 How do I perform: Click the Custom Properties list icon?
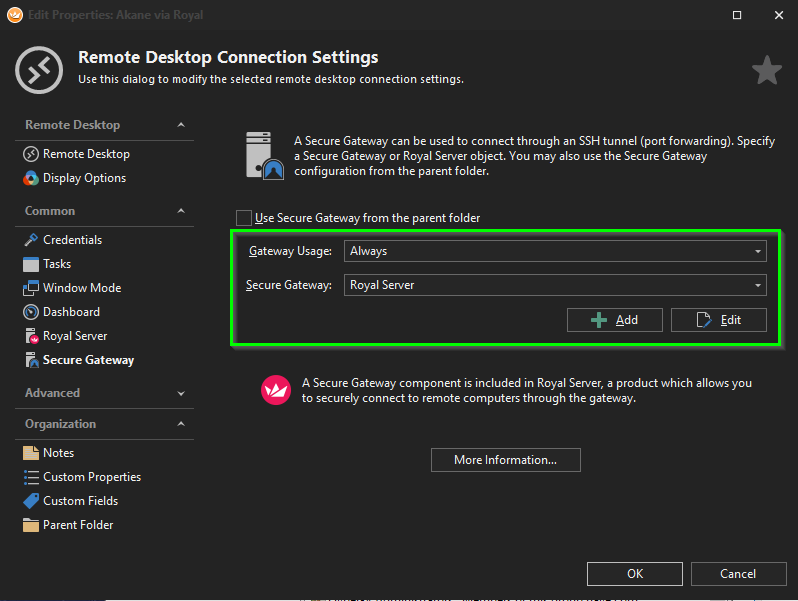pyautogui.click(x=31, y=477)
